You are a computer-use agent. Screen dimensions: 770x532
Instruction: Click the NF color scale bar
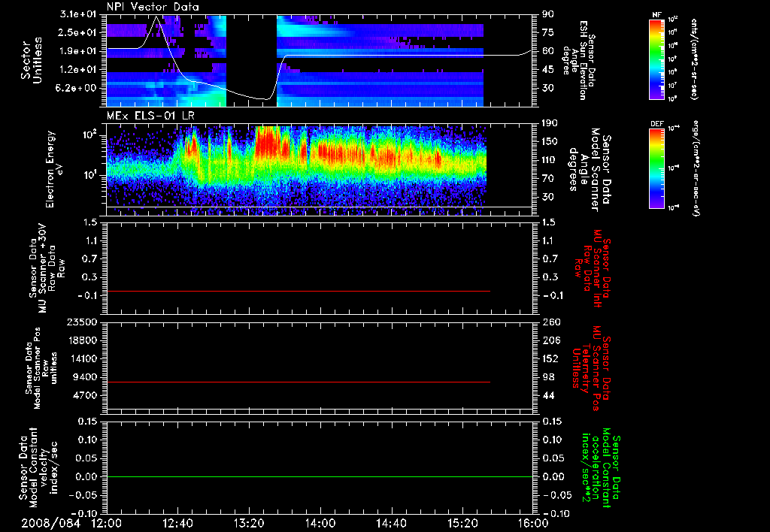(x=657, y=59)
